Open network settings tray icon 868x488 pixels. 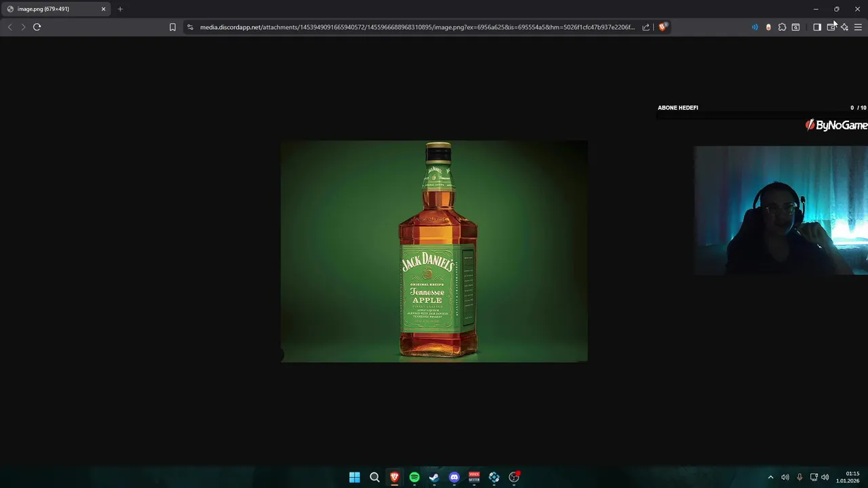click(814, 477)
